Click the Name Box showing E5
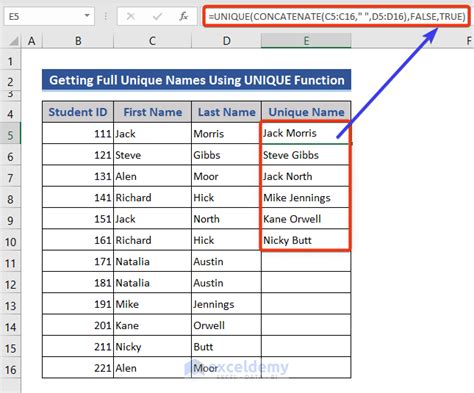 pos(49,16)
